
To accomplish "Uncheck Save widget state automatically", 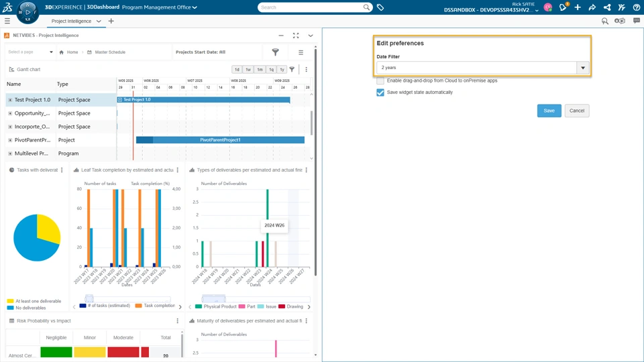I will [380, 93].
